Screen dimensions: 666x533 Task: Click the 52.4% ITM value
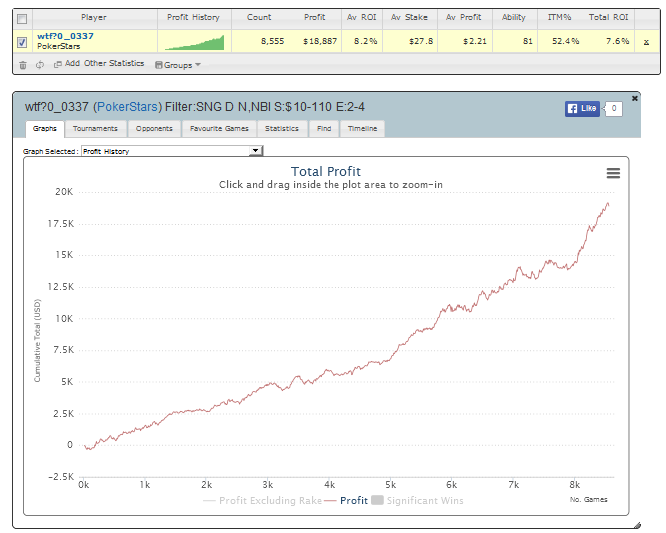[x=565, y=41]
